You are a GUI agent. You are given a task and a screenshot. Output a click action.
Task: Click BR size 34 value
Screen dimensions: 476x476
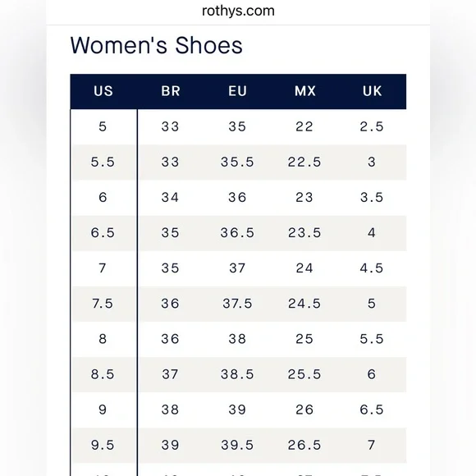tap(170, 198)
